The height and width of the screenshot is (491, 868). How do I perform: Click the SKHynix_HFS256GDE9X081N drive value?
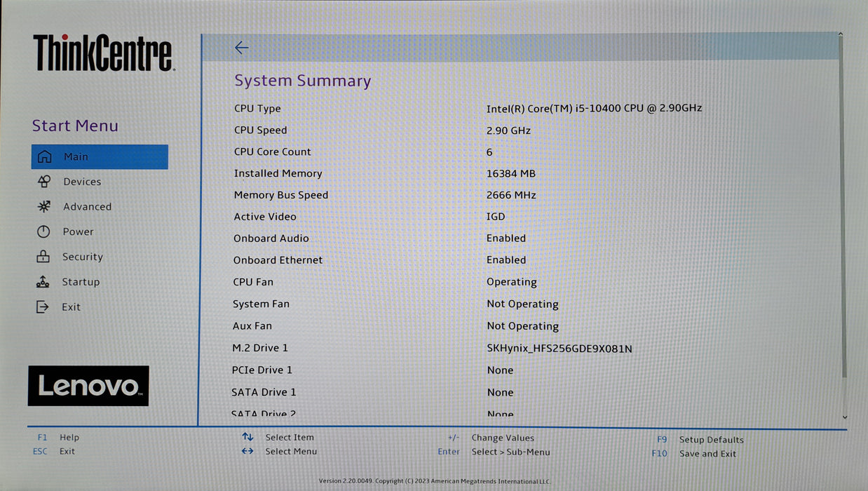pyautogui.click(x=560, y=349)
